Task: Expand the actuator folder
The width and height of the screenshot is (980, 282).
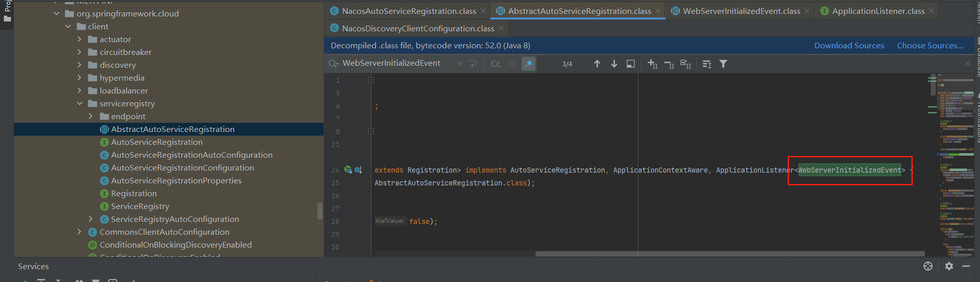Action: 79,39
